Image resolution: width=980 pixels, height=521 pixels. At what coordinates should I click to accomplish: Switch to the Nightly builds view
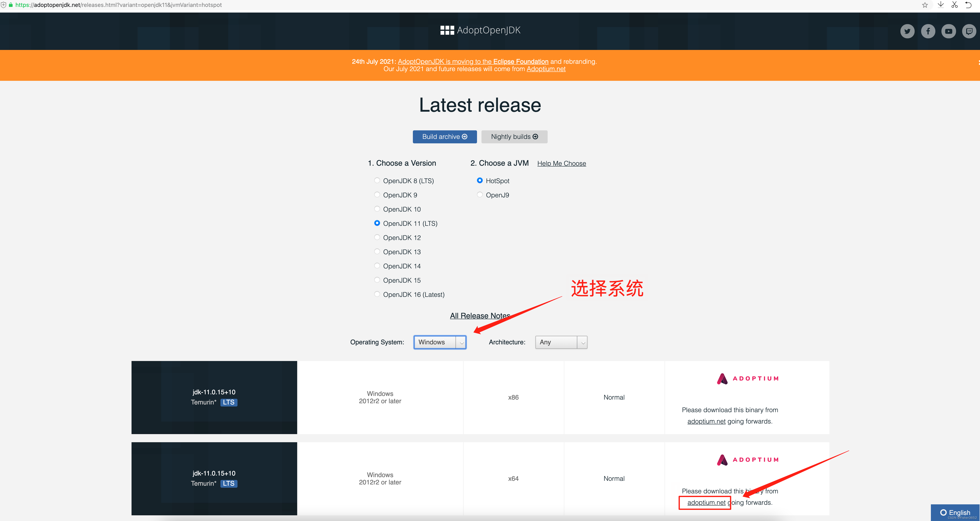pyautogui.click(x=514, y=137)
